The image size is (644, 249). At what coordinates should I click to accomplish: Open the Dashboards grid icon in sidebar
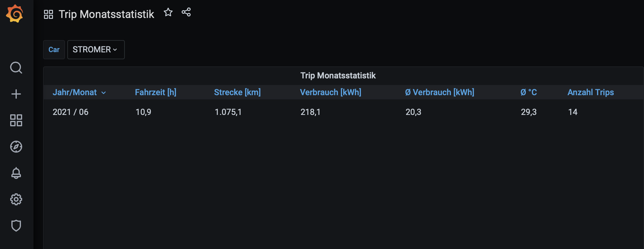[x=16, y=120]
